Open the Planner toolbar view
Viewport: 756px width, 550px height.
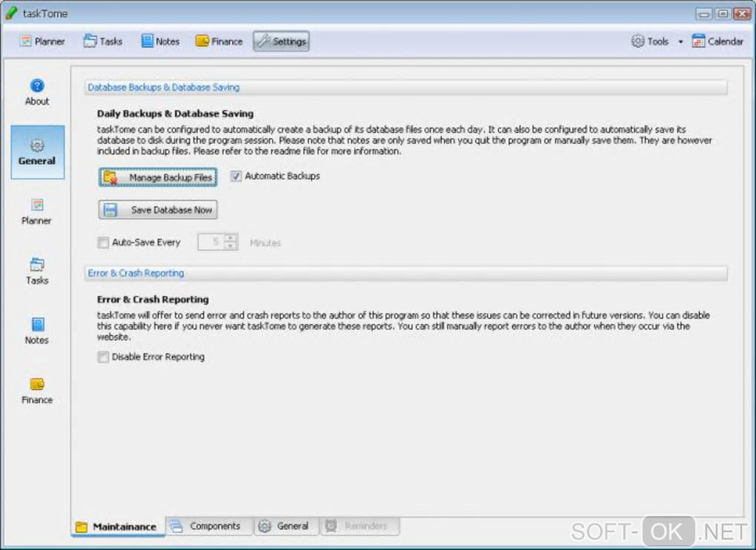click(42, 42)
